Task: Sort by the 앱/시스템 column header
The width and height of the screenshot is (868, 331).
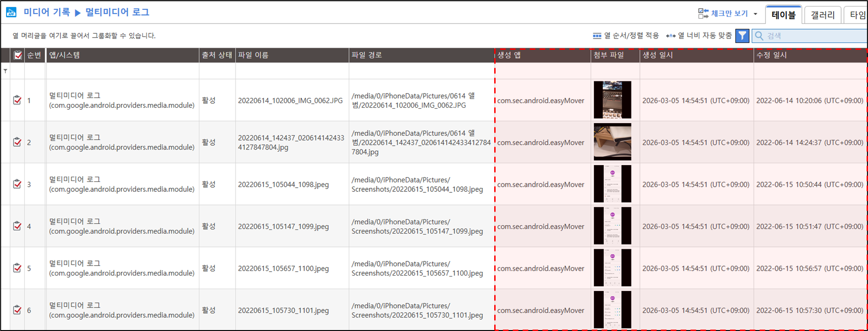Action: tap(122, 55)
